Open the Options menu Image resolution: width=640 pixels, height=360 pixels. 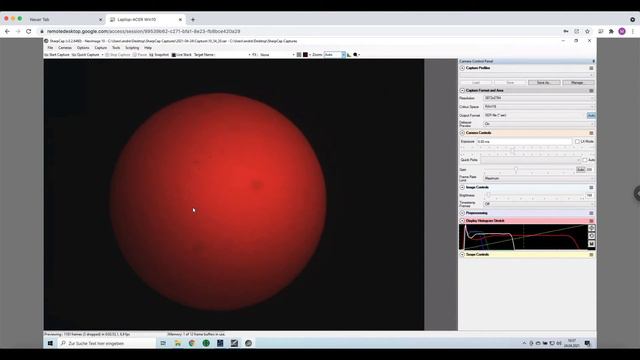(x=83, y=48)
